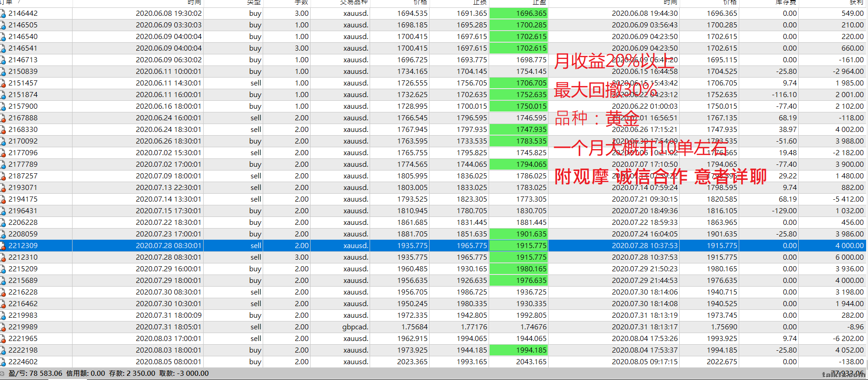The image size is (868, 380).
Task: Click open time 2020.06.11 10:00:01
Action: click(169, 72)
